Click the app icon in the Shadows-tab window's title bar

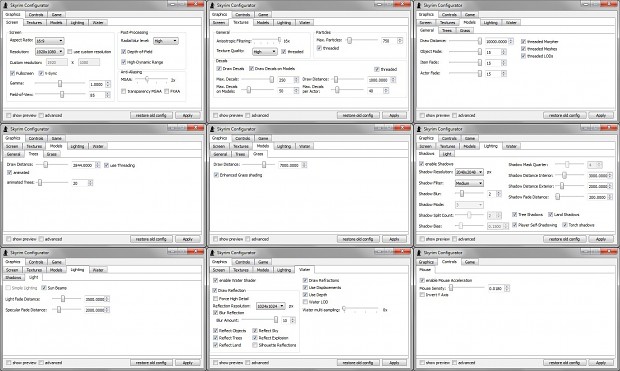click(419, 129)
